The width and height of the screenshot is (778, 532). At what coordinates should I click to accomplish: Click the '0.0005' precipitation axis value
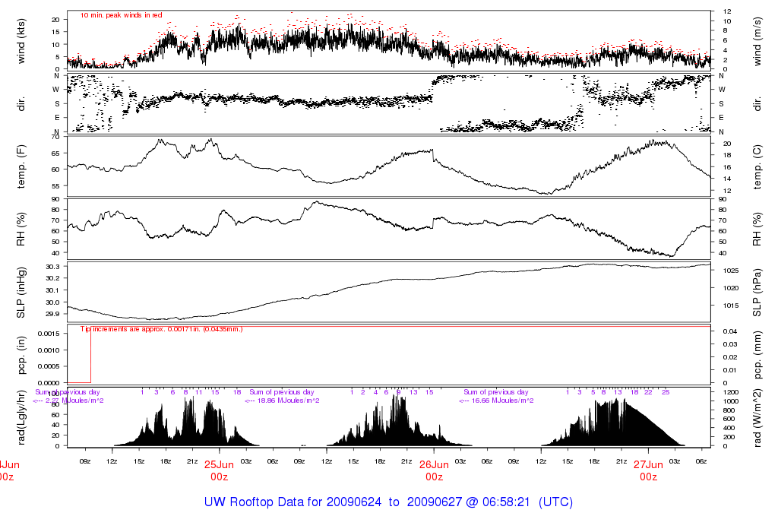[x=49, y=366]
